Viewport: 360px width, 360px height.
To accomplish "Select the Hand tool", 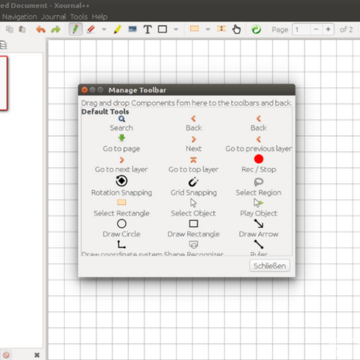I will 236,29.
